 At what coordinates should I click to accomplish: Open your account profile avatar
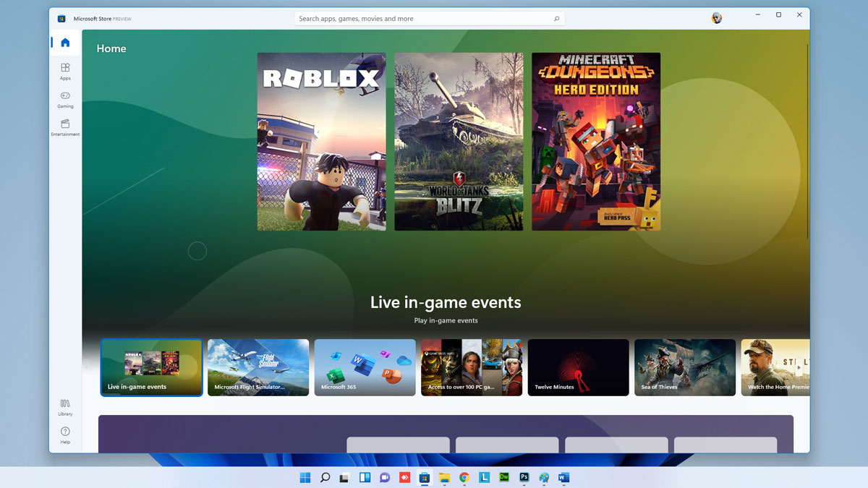click(716, 17)
